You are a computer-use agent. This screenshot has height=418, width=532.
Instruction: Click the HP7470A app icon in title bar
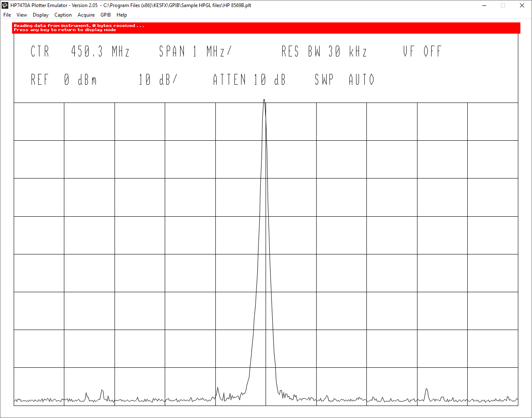point(5,5)
